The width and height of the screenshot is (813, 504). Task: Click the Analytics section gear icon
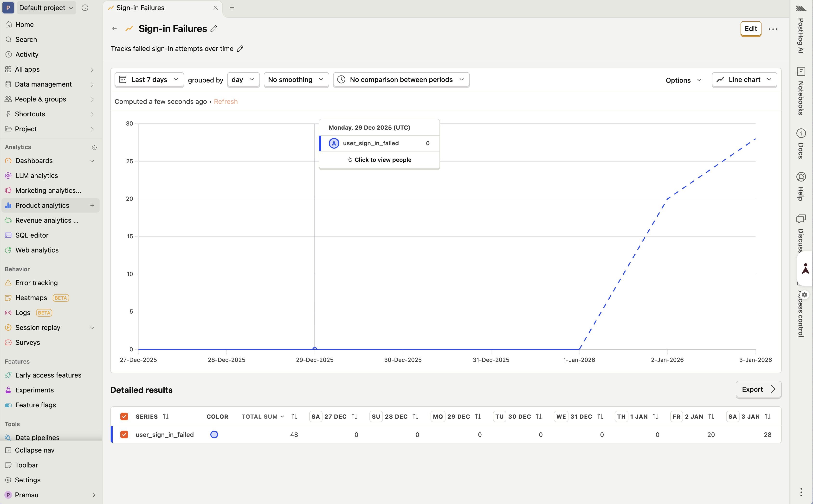coord(94,147)
